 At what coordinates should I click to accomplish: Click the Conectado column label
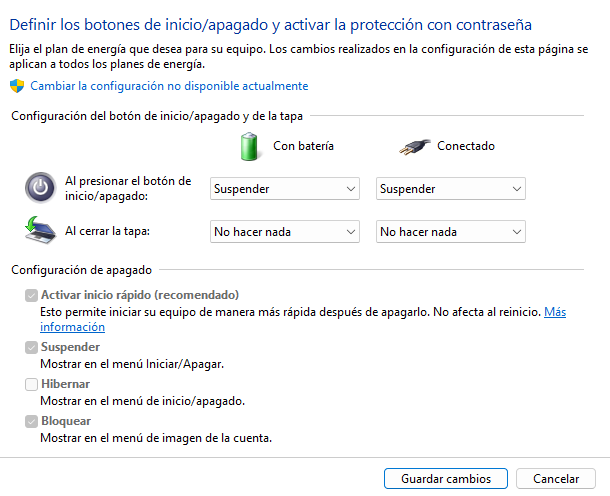click(x=466, y=146)
